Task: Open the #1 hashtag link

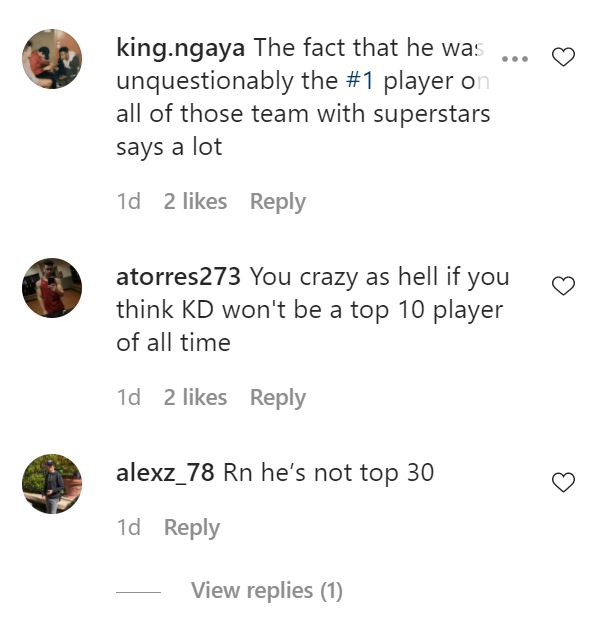Action: click(360, 80)
